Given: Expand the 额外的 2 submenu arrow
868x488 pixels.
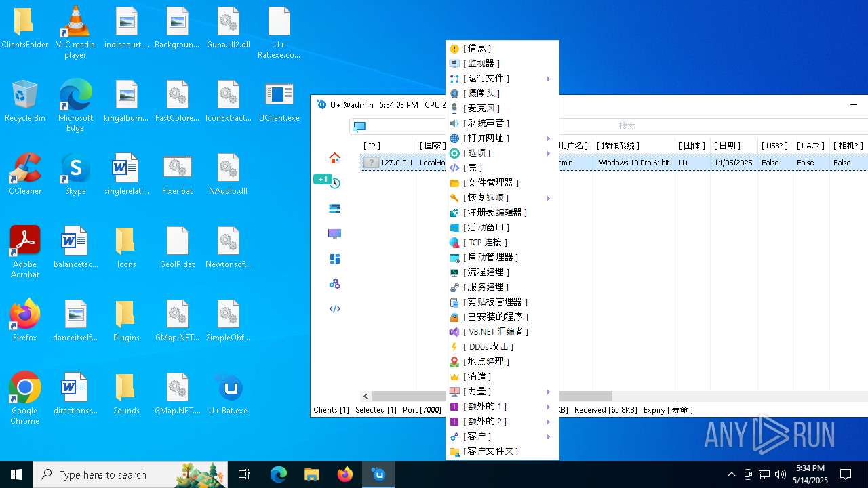Looking at the screenshot, I should point(548,422).
